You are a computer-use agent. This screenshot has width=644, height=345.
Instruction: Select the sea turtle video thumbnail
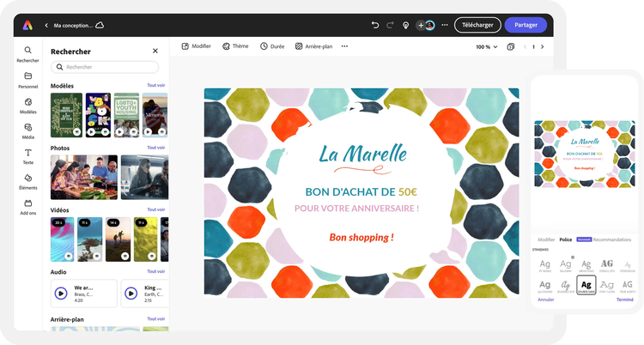(x=90, y=239)
